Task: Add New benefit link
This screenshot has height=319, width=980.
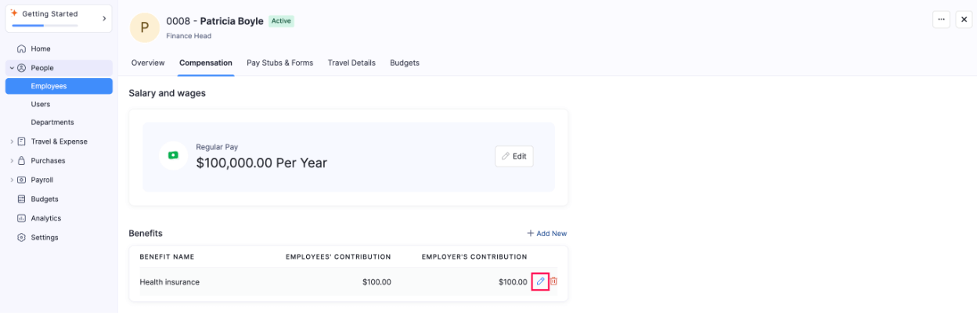Action: 546,233
